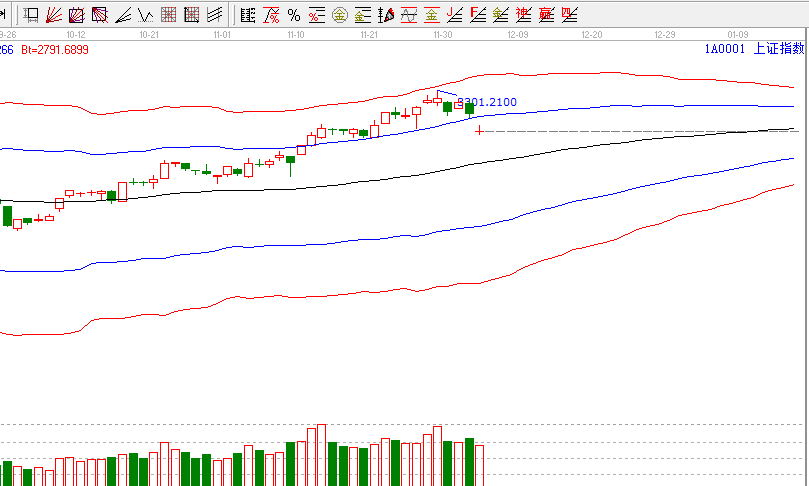
Task: Select the range measuring box tool
Action: click(x=30, y=15)
